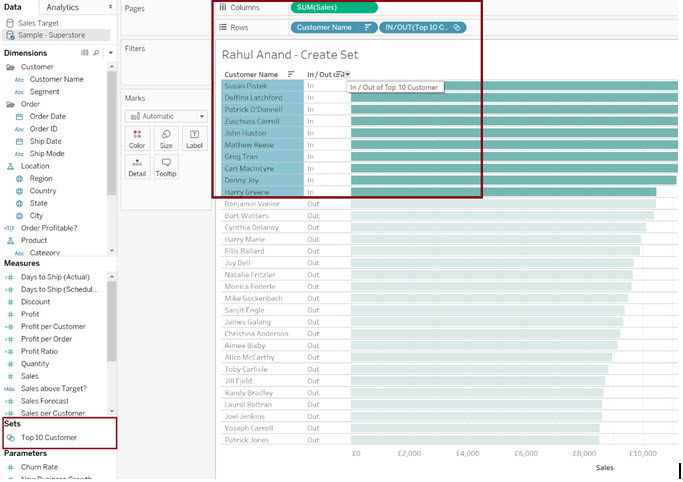This screenshot has height=482, width=683.
Task: Click the search icon in Dimensions header
Action: point(97,52)
